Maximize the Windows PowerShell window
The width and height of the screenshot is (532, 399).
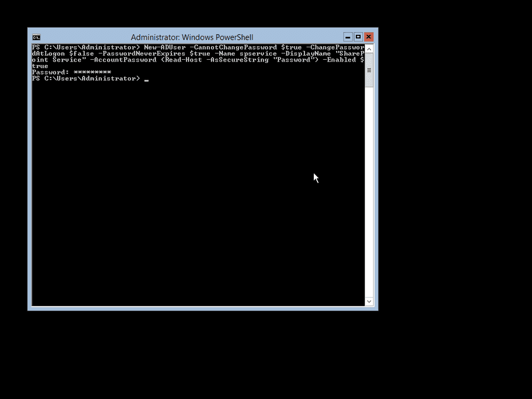(358, 37)
